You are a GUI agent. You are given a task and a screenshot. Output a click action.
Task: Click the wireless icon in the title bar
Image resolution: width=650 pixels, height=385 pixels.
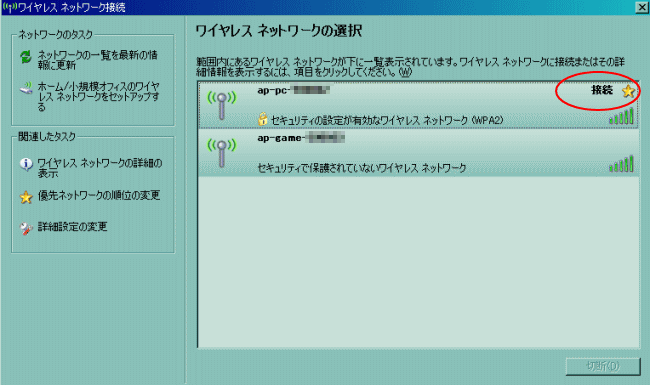click(9, 7)
